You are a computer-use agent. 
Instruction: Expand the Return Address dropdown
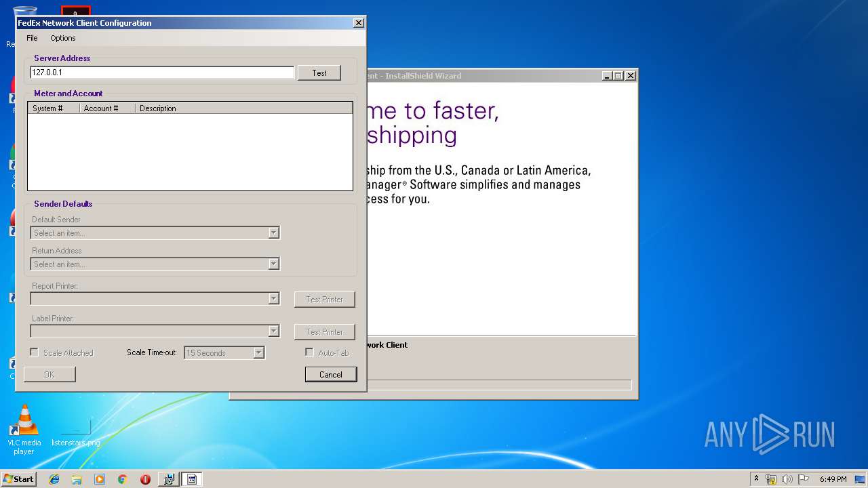(x=273, y=264)
